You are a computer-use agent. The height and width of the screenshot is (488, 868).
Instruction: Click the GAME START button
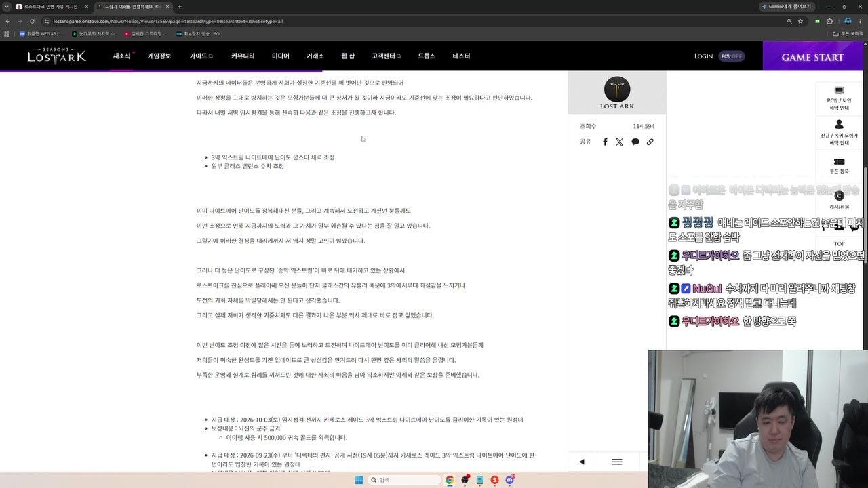(812, 57)
